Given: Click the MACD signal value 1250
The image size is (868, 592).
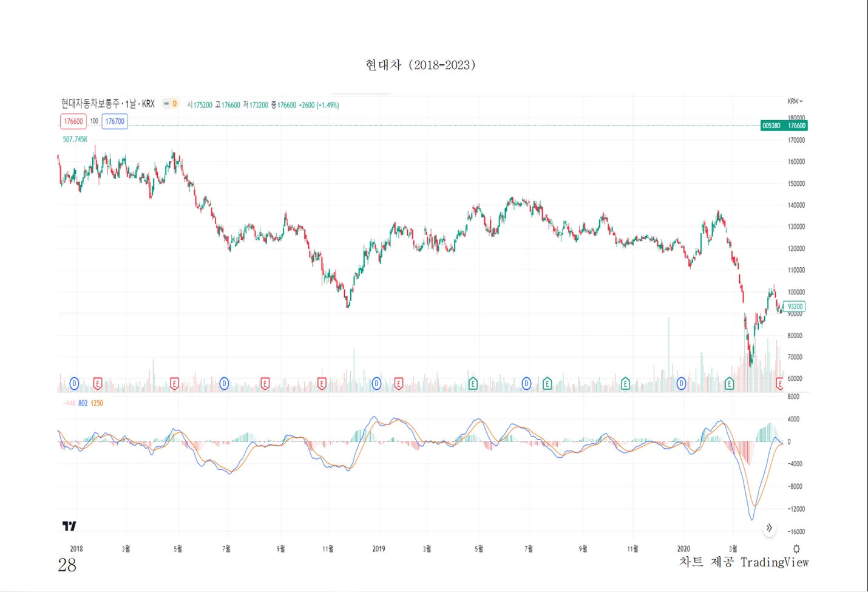Looking at the screenshot, I should [x=97, y=403].
